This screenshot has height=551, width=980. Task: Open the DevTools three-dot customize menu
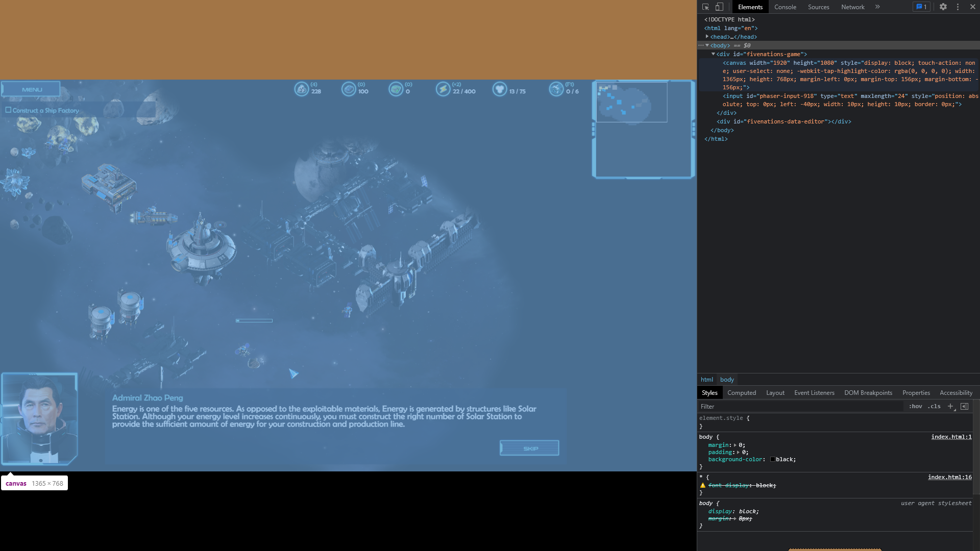(958, 7)
